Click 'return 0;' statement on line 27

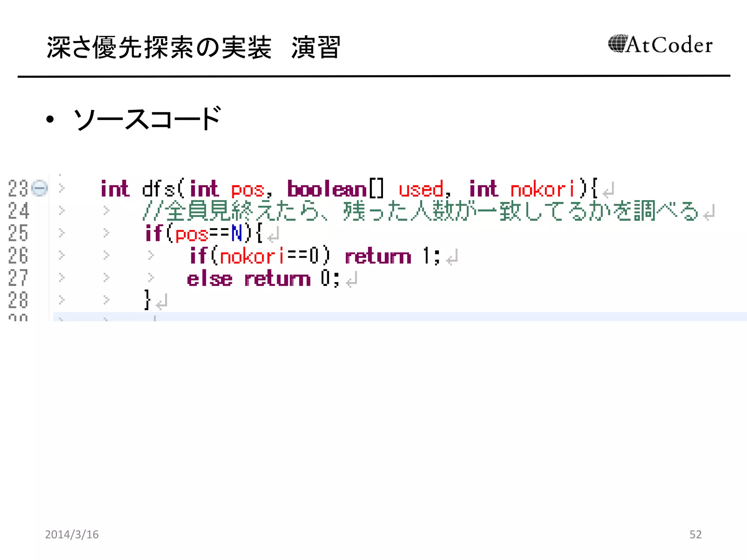(292, 279)
